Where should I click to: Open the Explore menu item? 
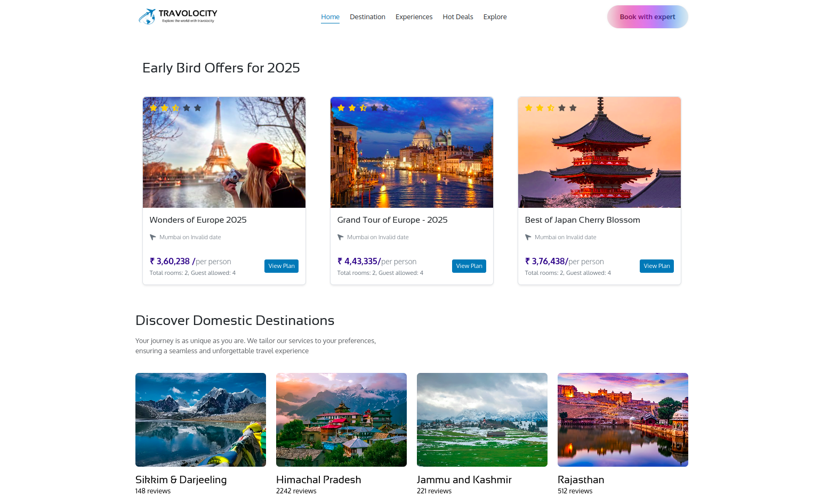[495, 17]
